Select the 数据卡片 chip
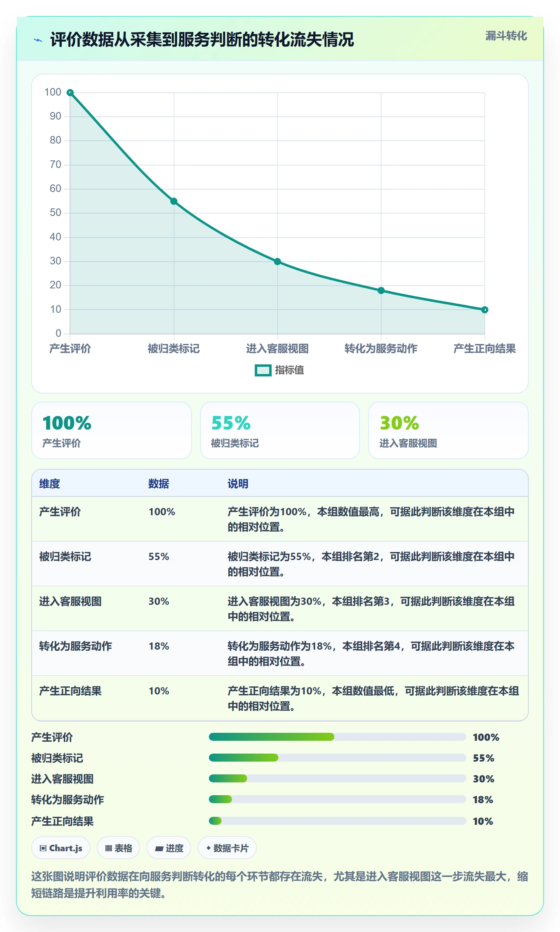Viewport: 560px width, 932px height. [x=227, y=848]
